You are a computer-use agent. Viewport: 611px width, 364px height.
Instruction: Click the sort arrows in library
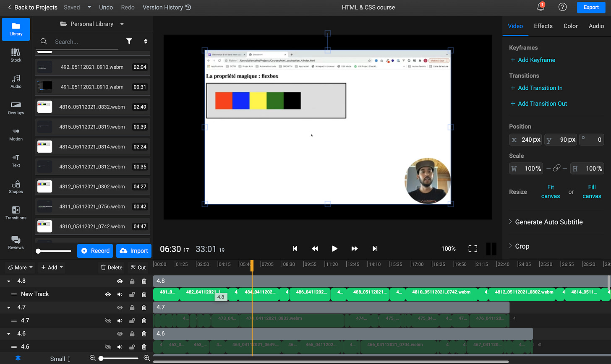pos(146,41)
